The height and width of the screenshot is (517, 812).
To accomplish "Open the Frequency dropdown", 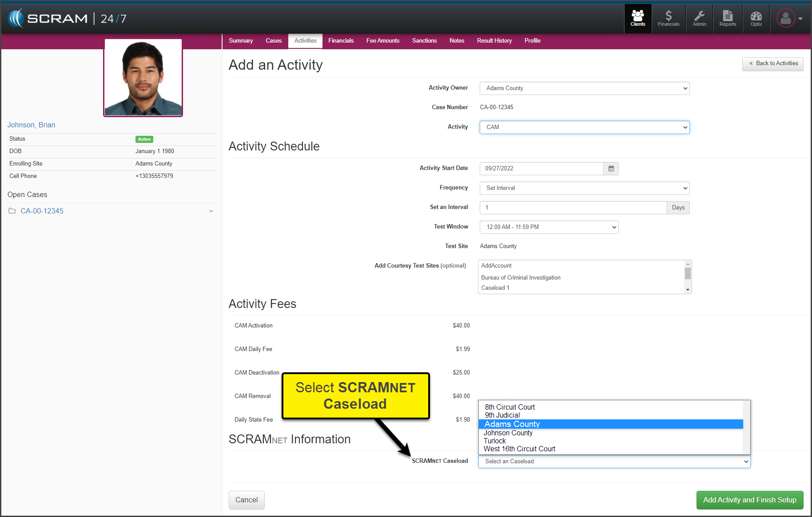I will click(584, 188).
